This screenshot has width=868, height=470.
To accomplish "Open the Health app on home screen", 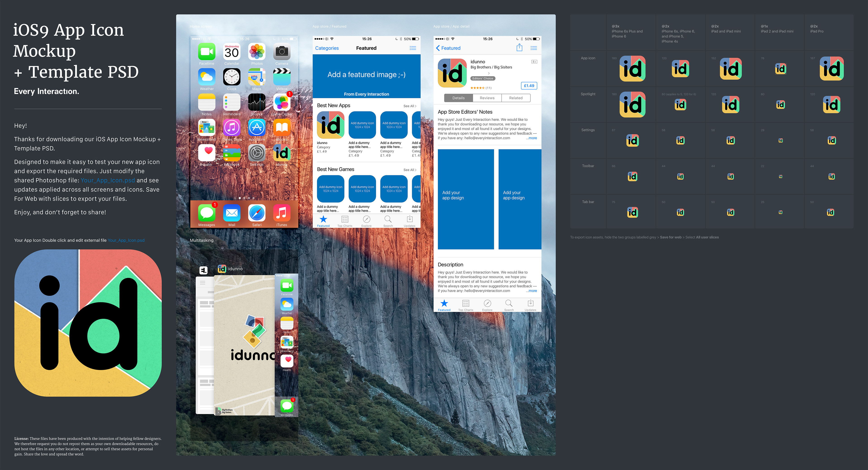I will pos(207,153).
